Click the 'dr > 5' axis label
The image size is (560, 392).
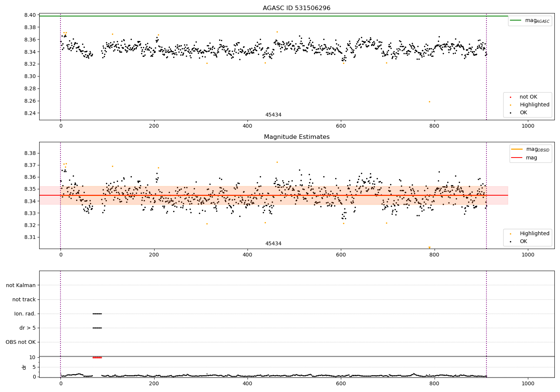pyautogui.click(x=28, y=328)
